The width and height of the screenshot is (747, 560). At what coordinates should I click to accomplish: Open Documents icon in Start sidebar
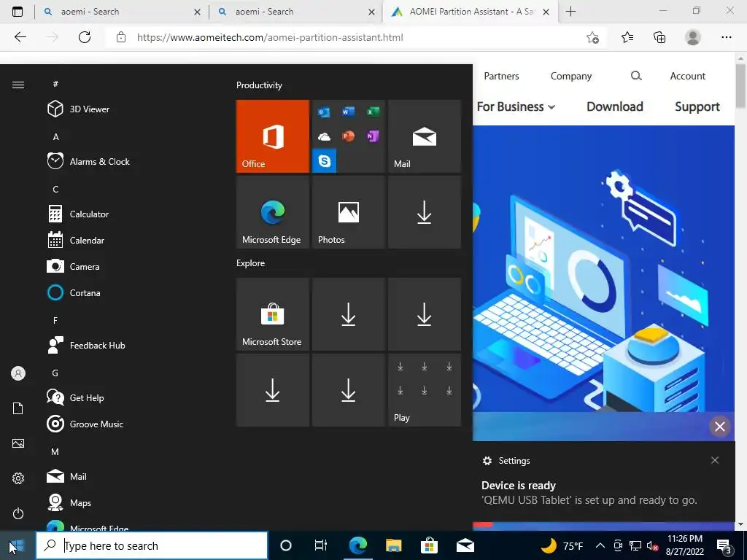coord(18,408)
